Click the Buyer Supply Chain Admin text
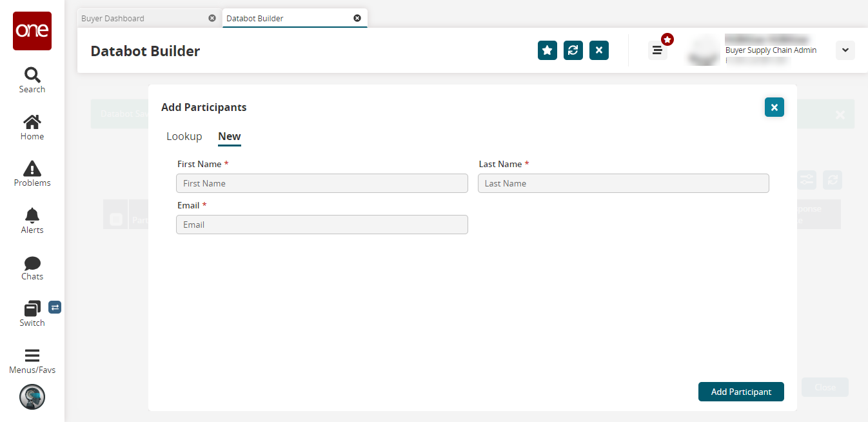 click(771, 50)
